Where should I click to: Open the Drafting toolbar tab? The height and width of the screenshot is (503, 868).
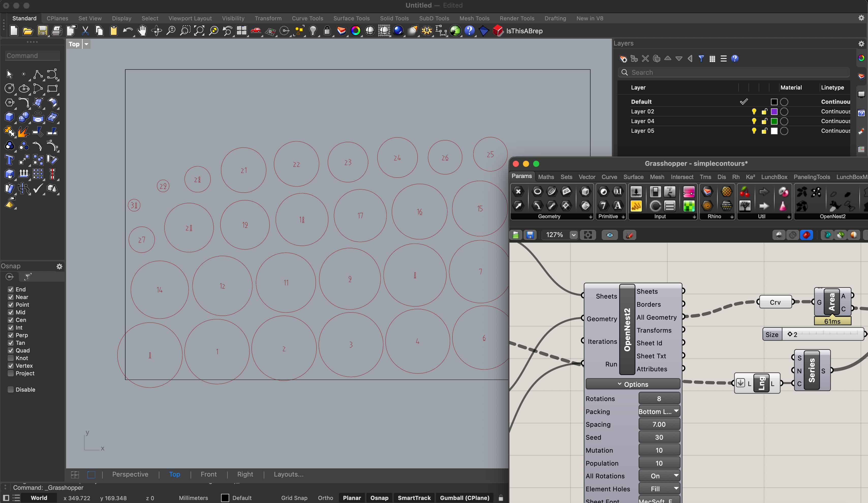[555, 18]
